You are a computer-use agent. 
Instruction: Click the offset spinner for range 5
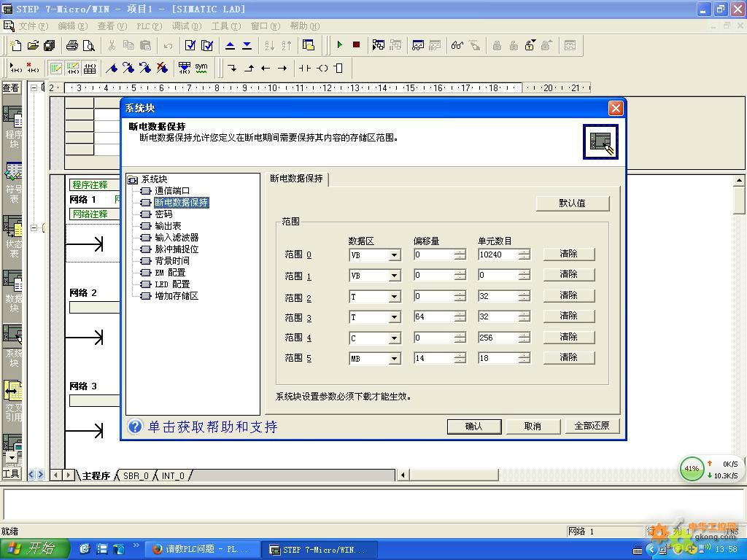460,358
